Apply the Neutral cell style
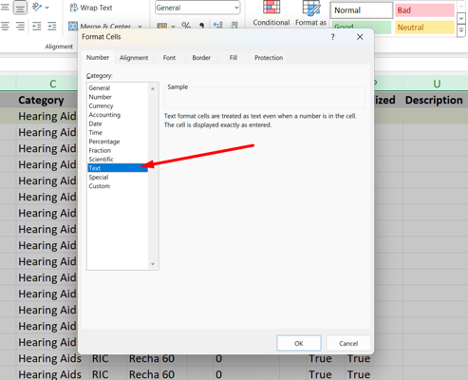The height and width of the screenshot is (380, 468). click(x=425, y=27)
